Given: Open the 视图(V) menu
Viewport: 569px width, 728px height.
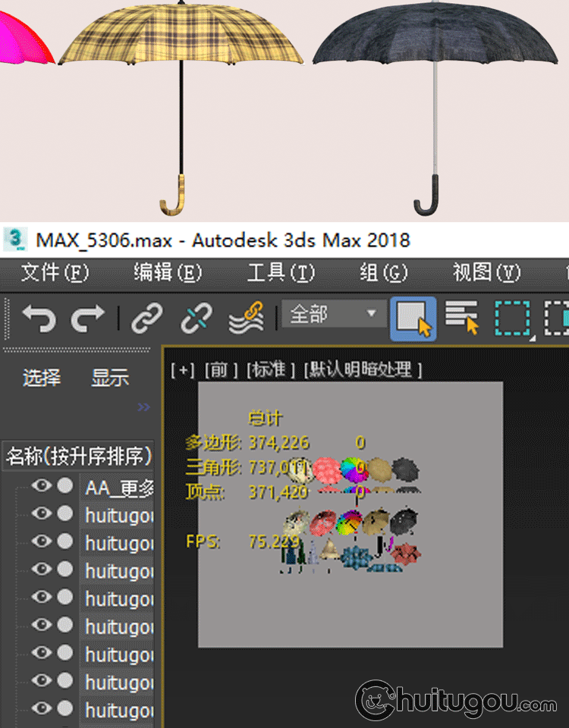Looking at the screenshot, I should click(487, 272).
